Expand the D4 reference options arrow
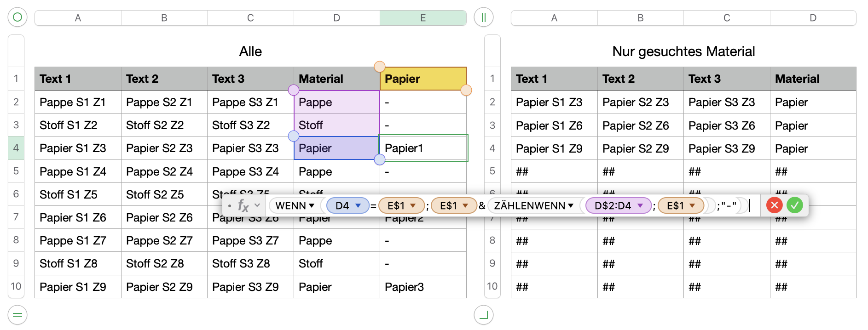868x330 pixels. pyautogui.click(x=358, y=205)
